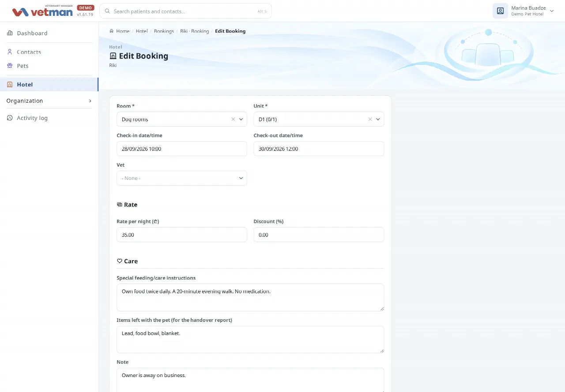565x392 pixels.
Task: Open the Riki · Booking breadcrumb link
Action: tap(194, 31)
